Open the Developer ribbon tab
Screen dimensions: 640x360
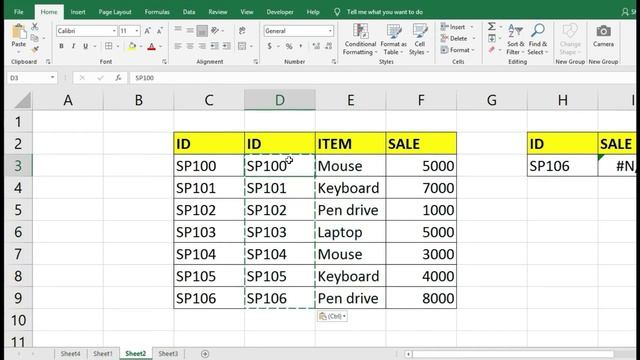coord(280,12)
